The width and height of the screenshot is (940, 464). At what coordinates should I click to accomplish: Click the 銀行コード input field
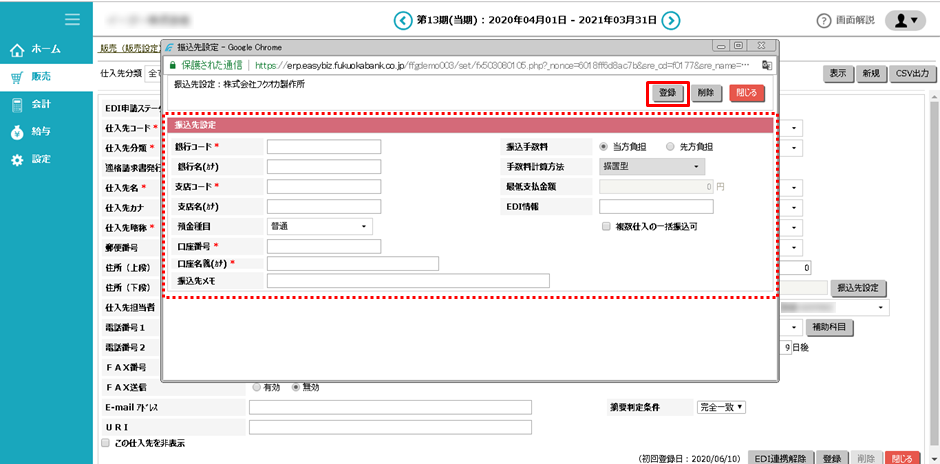pyautogui.click(x=324, y=147)
